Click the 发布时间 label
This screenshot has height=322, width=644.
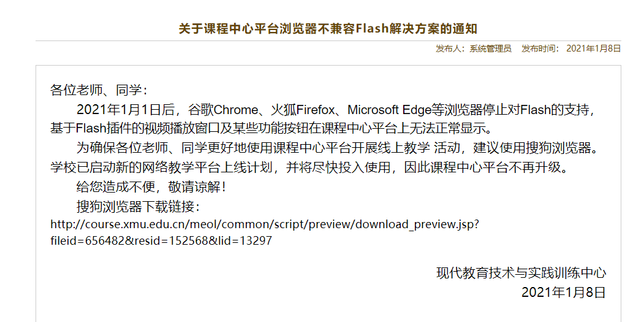click(538, 48)
